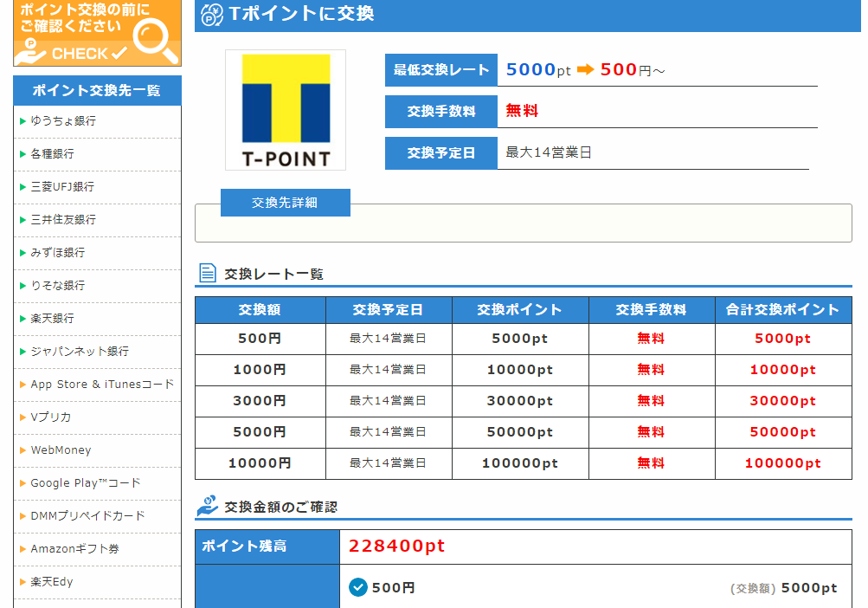Screen dimensions: 868x608
Task: Click the point exchange icon beside Tポイントに交換
Action: point(212,15)
